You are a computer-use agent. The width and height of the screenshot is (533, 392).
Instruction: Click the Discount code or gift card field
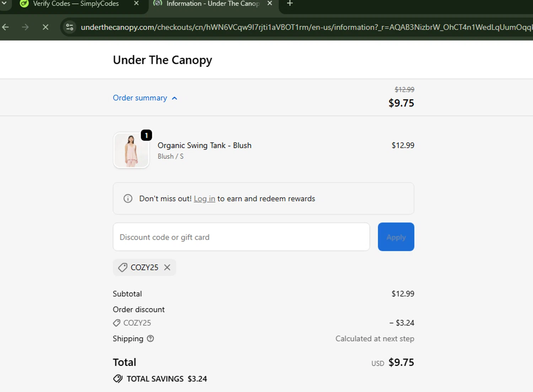tap(241, 237)
